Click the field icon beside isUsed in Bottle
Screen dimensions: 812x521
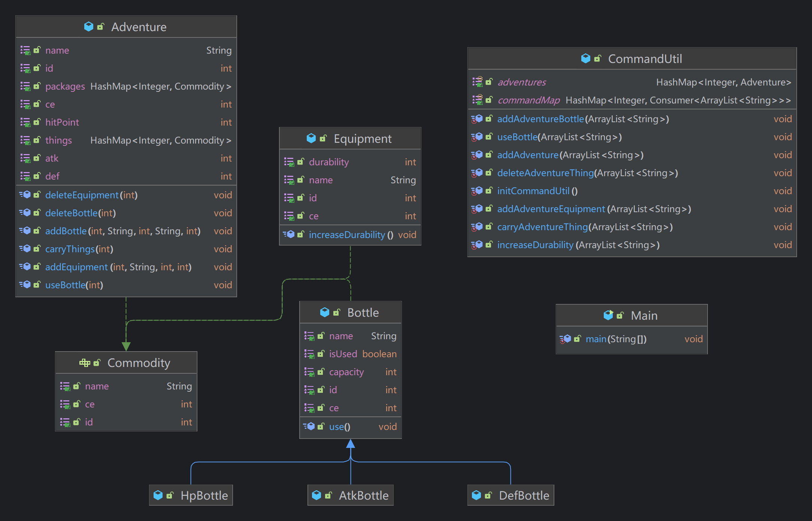click(309, 354)
